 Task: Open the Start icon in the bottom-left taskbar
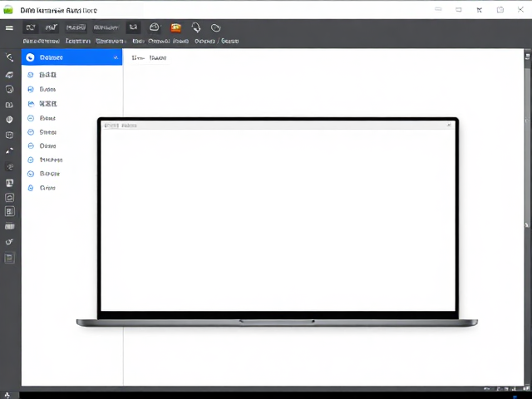point(7,396)
